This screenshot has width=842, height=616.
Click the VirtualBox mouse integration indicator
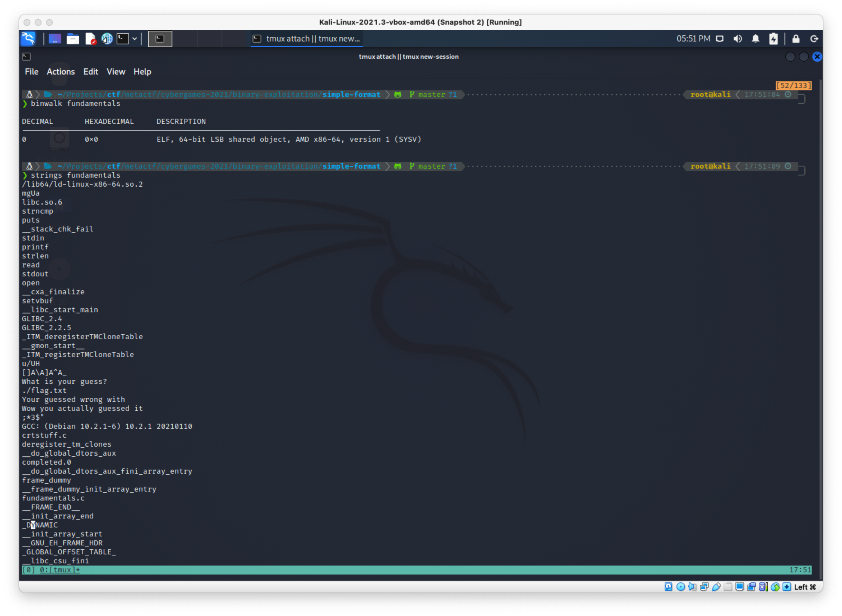click(776, 587)
